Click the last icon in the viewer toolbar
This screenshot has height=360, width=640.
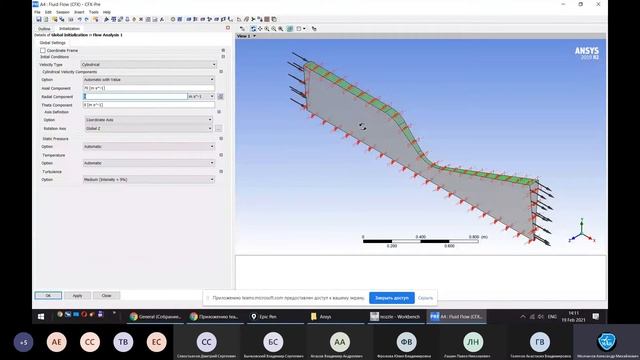click(314, 29)
